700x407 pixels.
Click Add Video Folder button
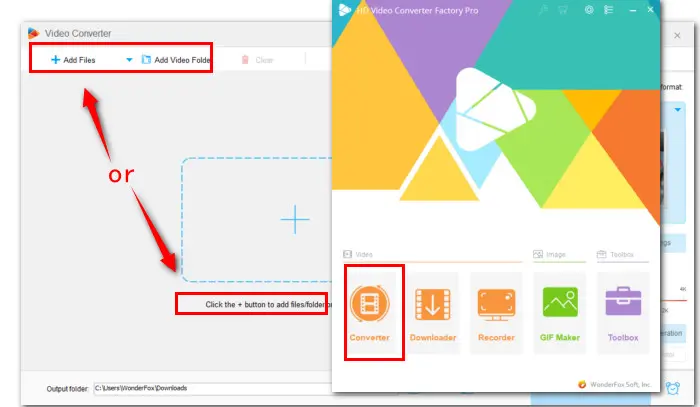coord(176,60)
